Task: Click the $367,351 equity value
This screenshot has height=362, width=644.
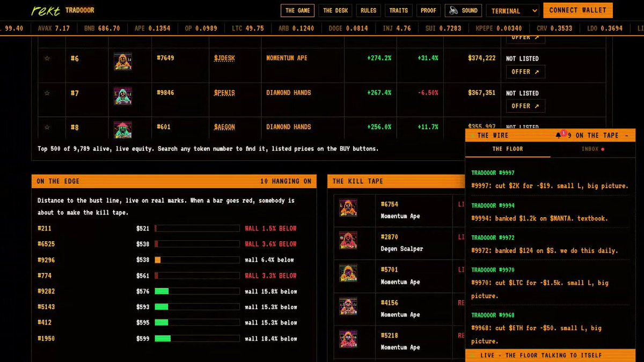Action: tap(481, 93)
